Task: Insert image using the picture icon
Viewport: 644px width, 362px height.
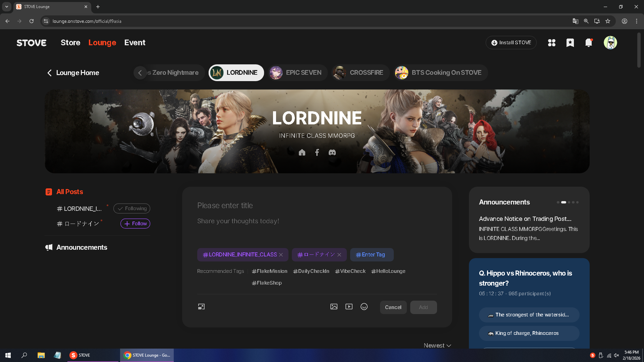Action: coord(334,307)
